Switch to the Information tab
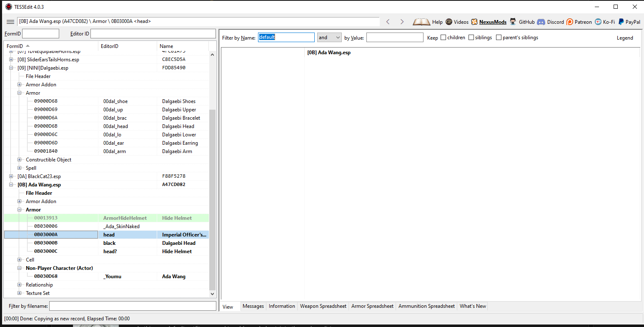 click(282, 306)
